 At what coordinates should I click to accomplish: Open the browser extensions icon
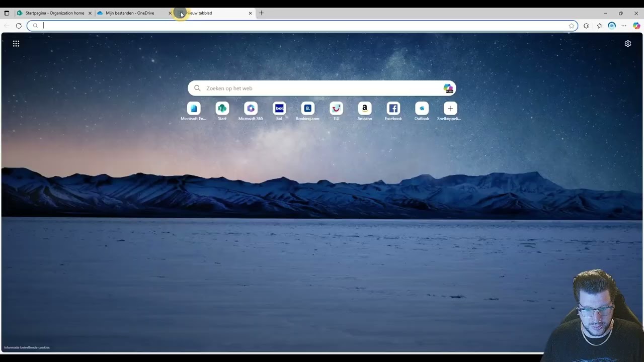[586, 26]
